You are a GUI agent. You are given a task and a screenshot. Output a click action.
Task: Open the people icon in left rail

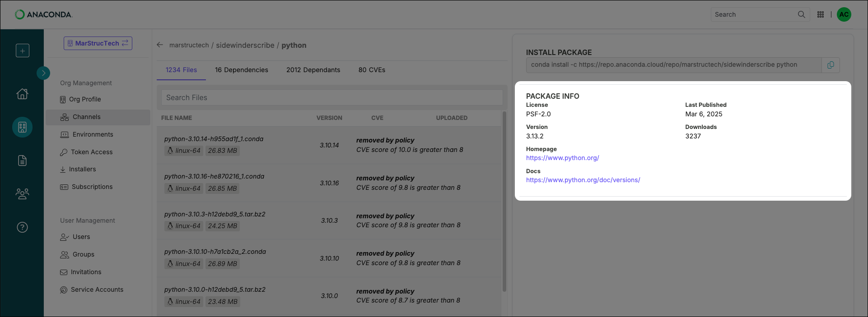[23, 194]
